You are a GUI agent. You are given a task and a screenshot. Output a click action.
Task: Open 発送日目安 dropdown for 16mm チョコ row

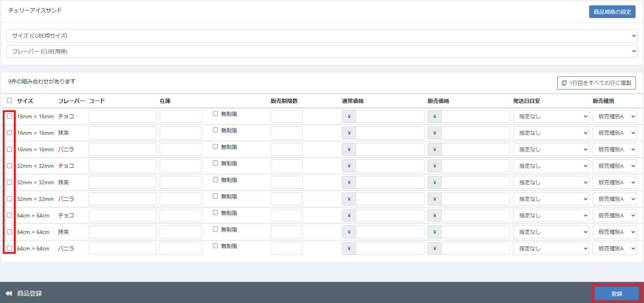(x=551, y=116)
